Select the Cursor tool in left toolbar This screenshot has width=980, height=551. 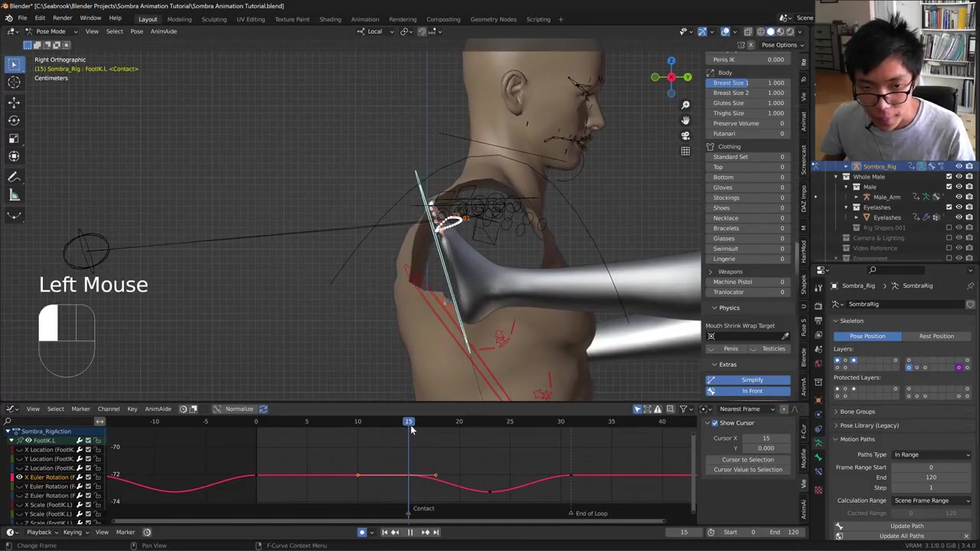click(14, 83)
